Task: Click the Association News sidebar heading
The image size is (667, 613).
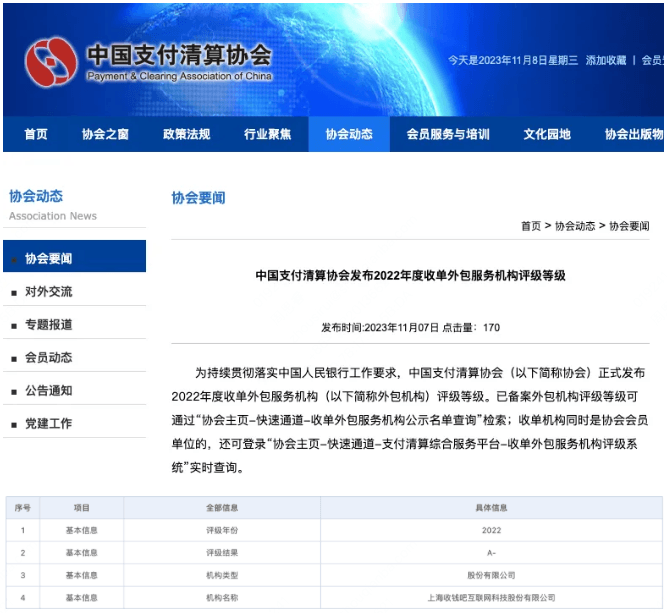Action: [53, 216]
